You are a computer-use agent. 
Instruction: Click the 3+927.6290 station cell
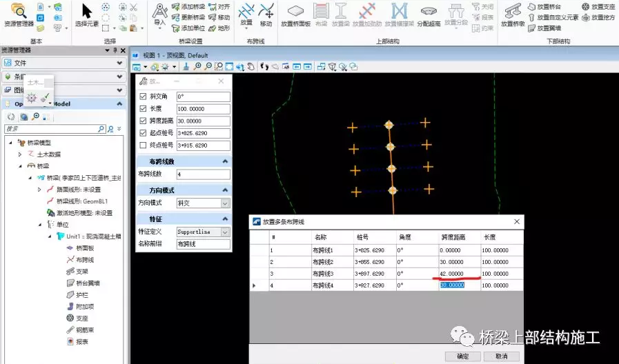coord(375,285)
